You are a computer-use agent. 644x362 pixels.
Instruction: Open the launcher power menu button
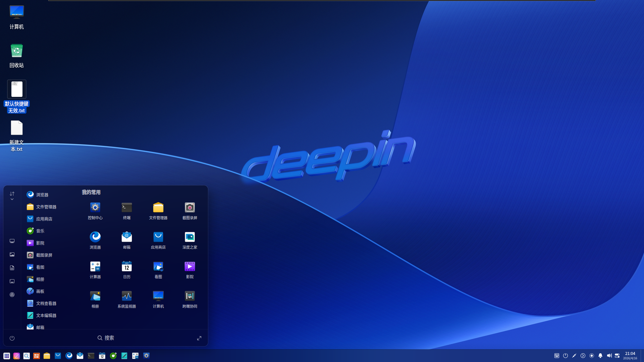pos(12,338)
